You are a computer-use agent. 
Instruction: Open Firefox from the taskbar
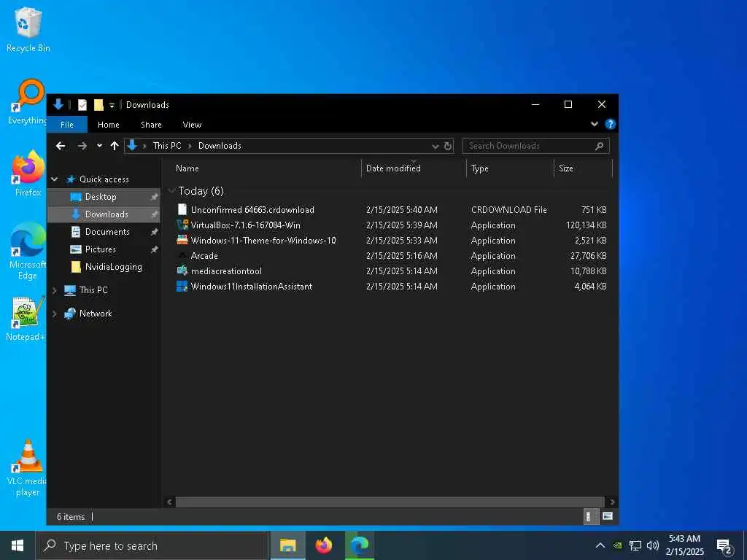tap(324, 545)
